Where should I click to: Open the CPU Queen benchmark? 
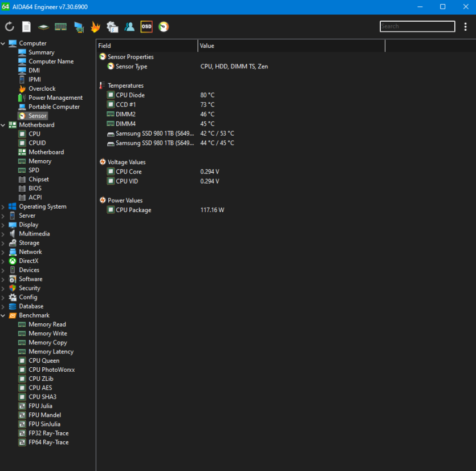[x=44, y=361]
